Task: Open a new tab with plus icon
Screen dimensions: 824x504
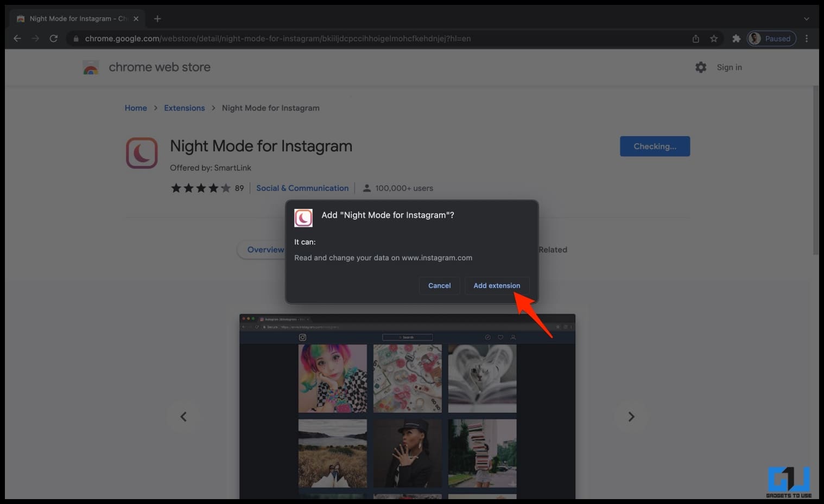Action: point(157,18)
